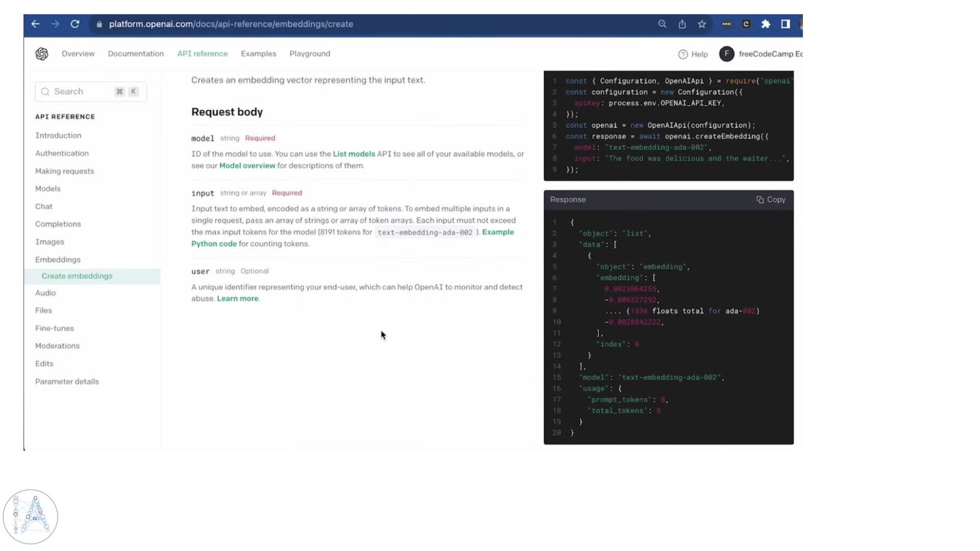Open Files in the sidebar

click(43, 310)
